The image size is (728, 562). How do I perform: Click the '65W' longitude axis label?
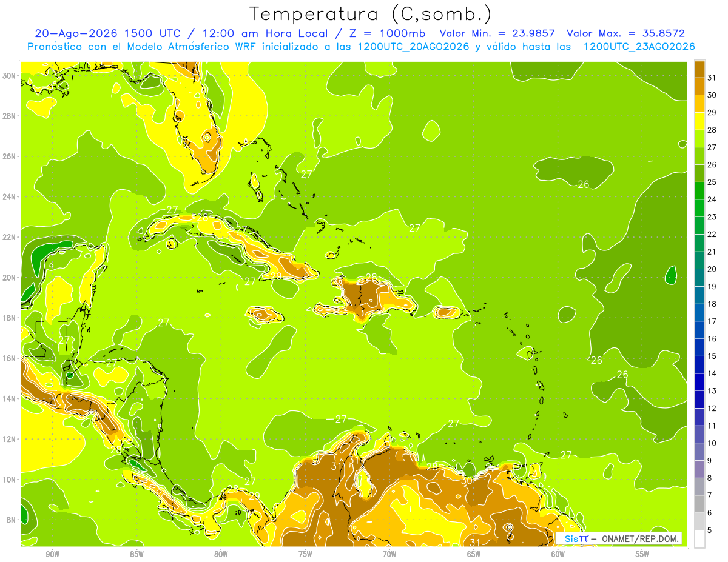474,554
